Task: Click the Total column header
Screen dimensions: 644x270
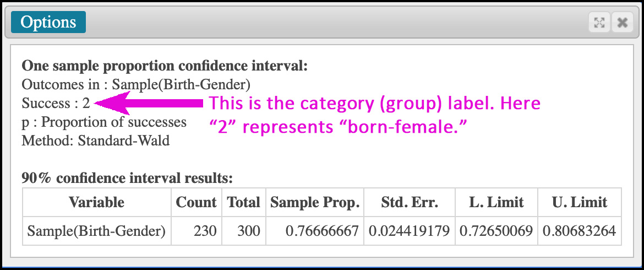Action: click(244, 202)
